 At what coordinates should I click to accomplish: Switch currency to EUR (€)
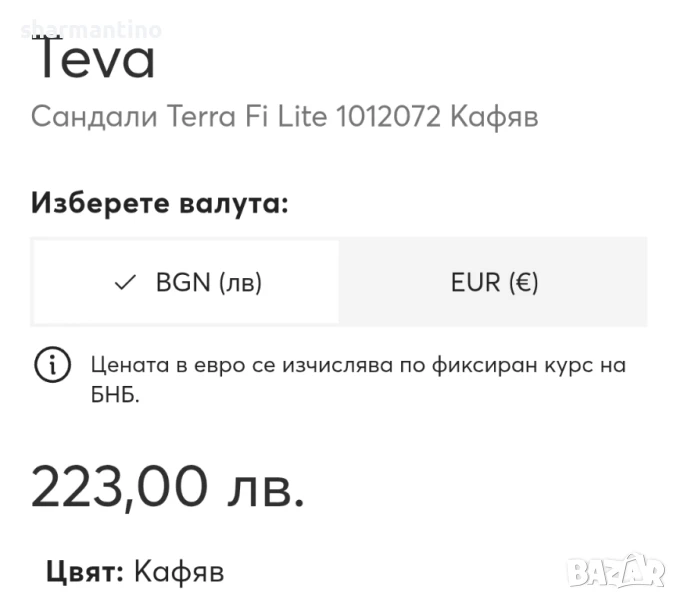pyautogui.click(x=494, y=282)
